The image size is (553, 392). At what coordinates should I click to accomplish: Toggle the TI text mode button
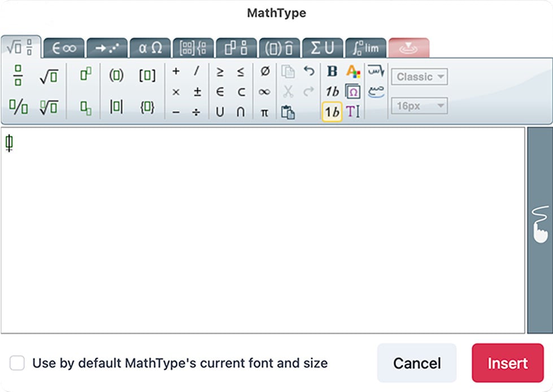(352, 112)
